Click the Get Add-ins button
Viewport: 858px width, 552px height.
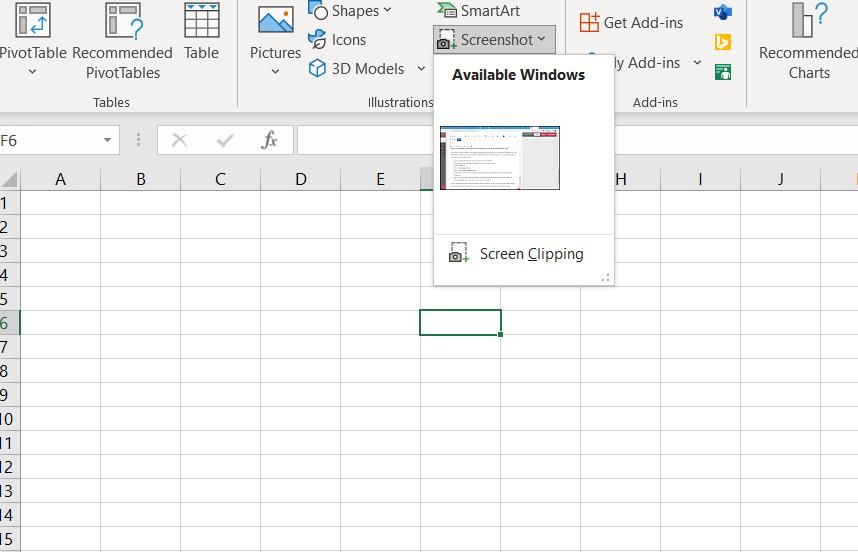(x=632, y=22)
